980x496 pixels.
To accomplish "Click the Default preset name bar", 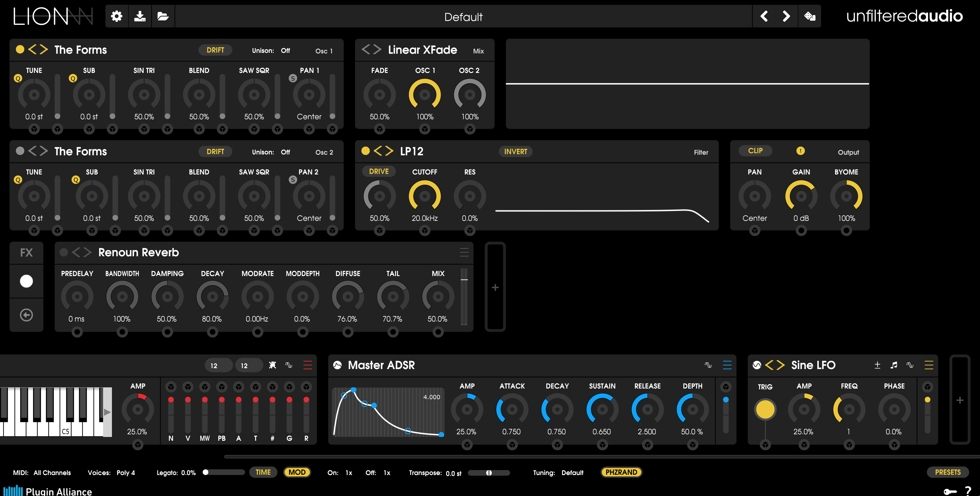I will click(463, 17).
